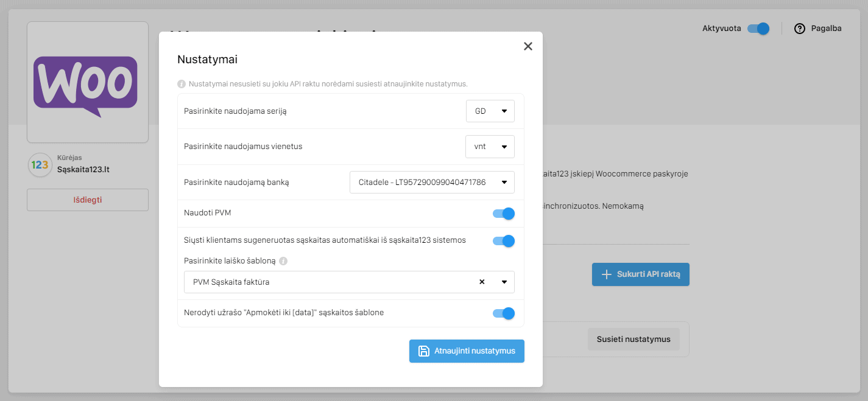
Task: Toggle automatic invoice sending to clients
Action: (504, 241)
